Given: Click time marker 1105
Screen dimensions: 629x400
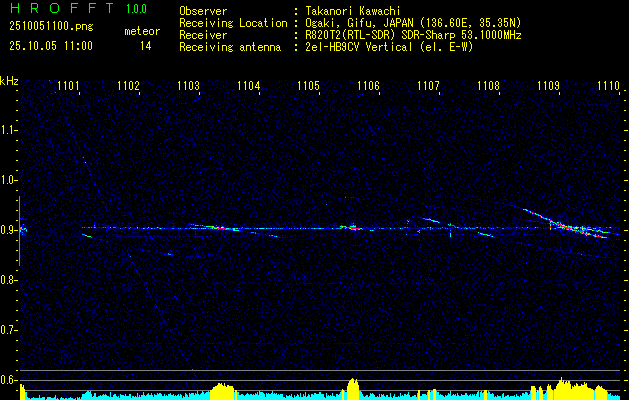Looking at the screenshot, I should tap(308, 86).
